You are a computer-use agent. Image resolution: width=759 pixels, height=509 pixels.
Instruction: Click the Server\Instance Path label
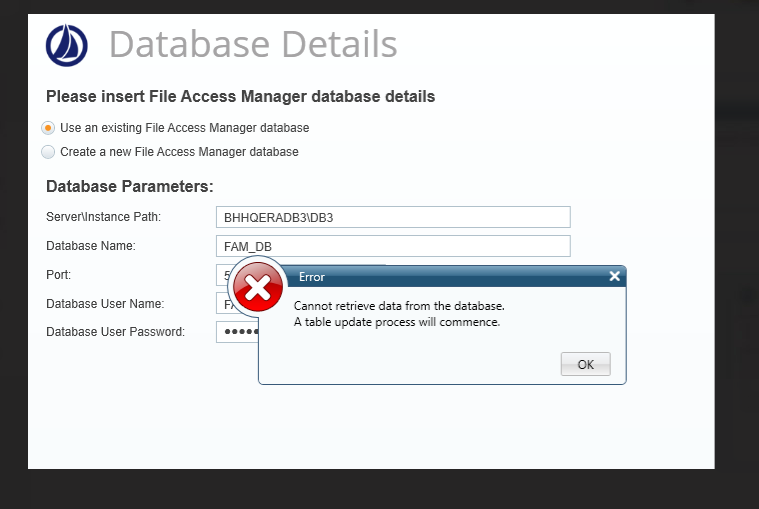pos(103,217)
